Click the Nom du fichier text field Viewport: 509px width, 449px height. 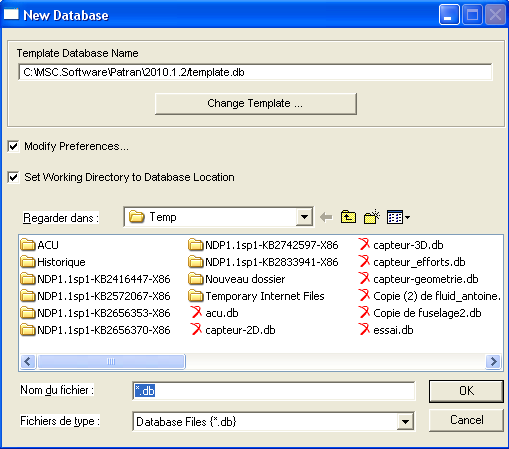(x=274, y=391)
